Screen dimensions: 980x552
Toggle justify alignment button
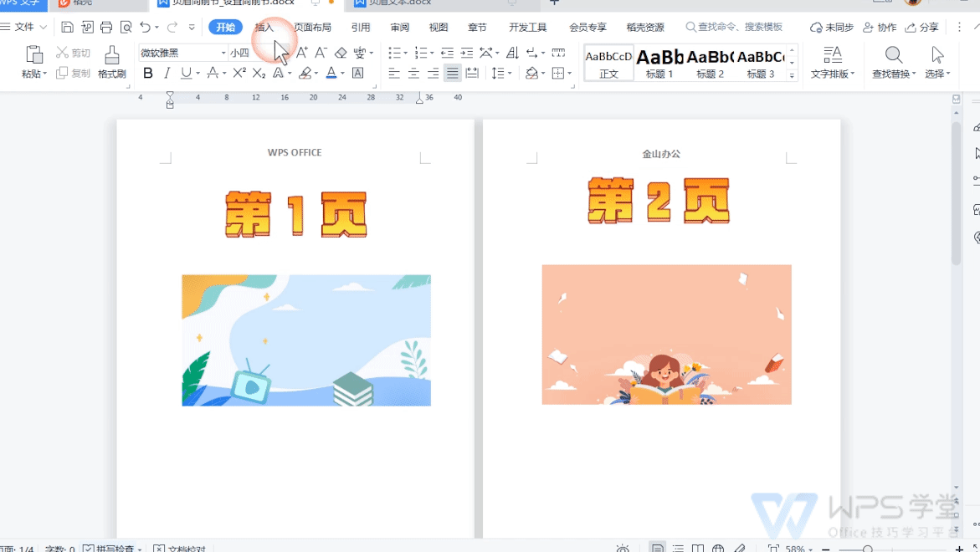pos(453,73)
